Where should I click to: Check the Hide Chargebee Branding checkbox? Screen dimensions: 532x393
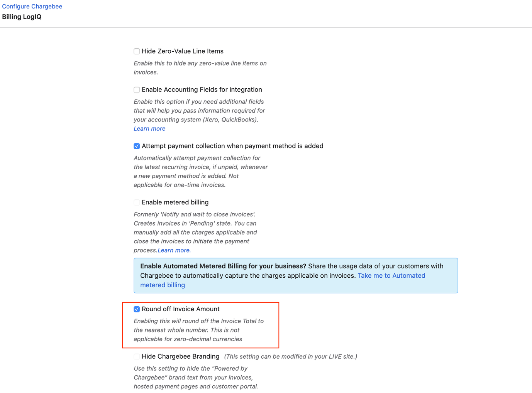click(x=137, y=357)
